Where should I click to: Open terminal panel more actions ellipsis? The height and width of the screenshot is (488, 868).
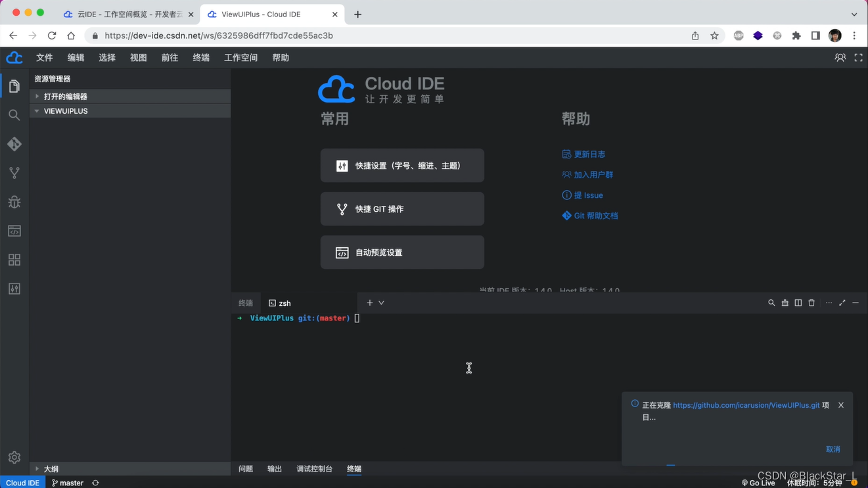(829, 303)
